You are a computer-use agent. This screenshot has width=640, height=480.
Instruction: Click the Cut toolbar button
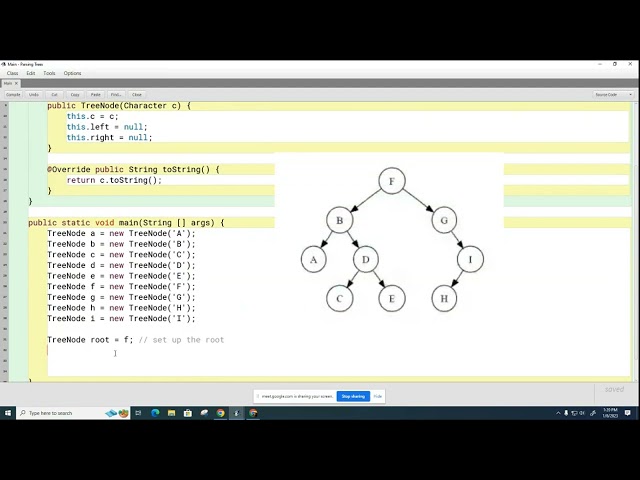[54, 95]
